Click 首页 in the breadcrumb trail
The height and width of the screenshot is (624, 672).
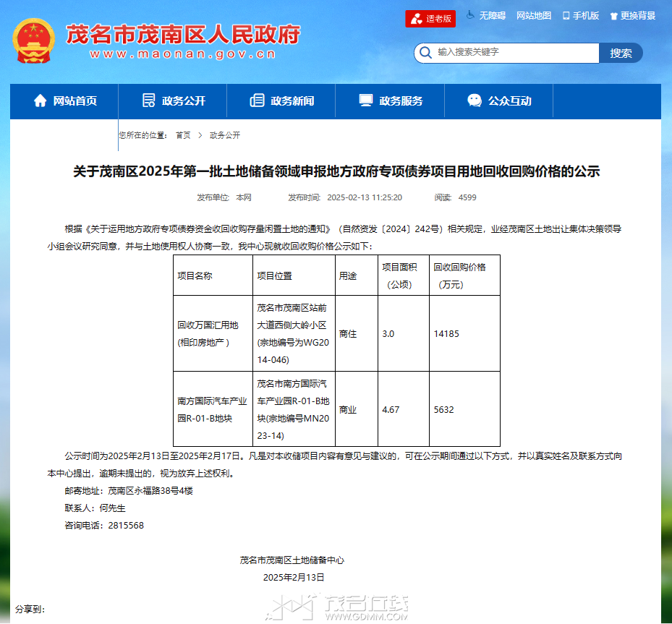pyautogui.click(x=183, y=135)
